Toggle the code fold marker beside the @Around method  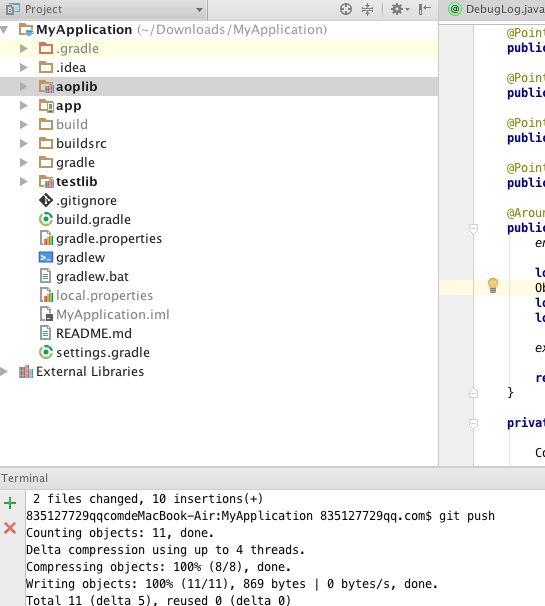click(473, 229)
